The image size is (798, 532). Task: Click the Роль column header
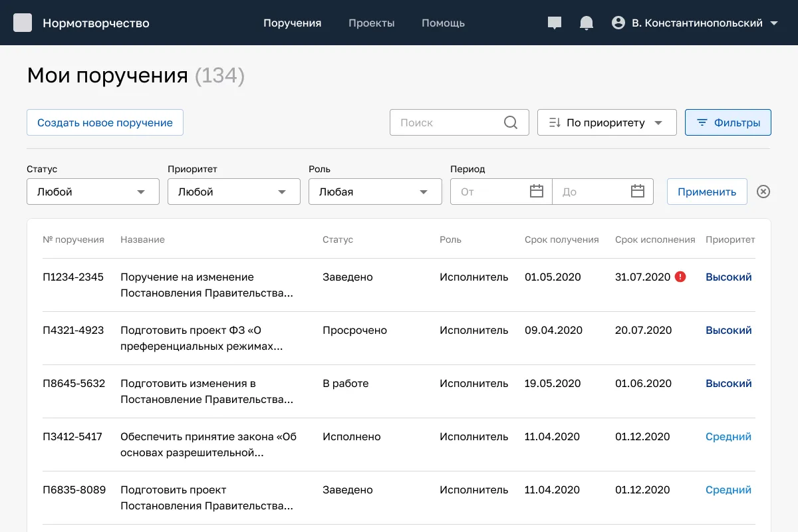450,239
